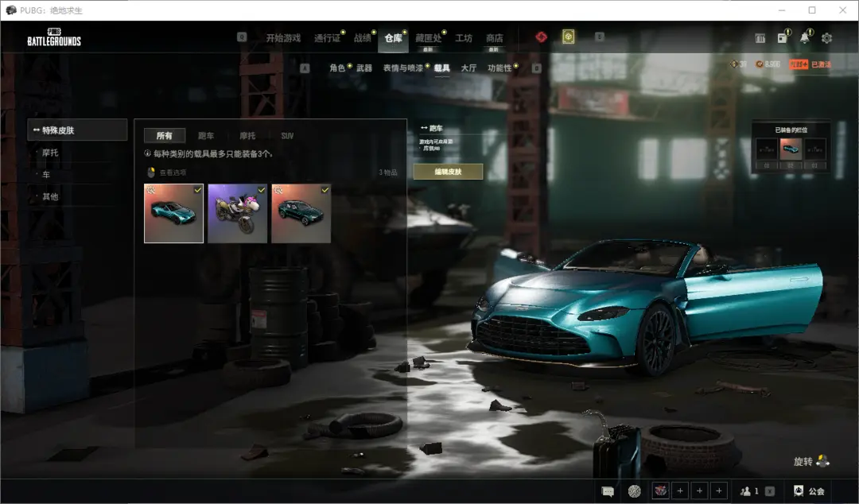Select 跑车 sports car filter tab

[x=206, y=135]
